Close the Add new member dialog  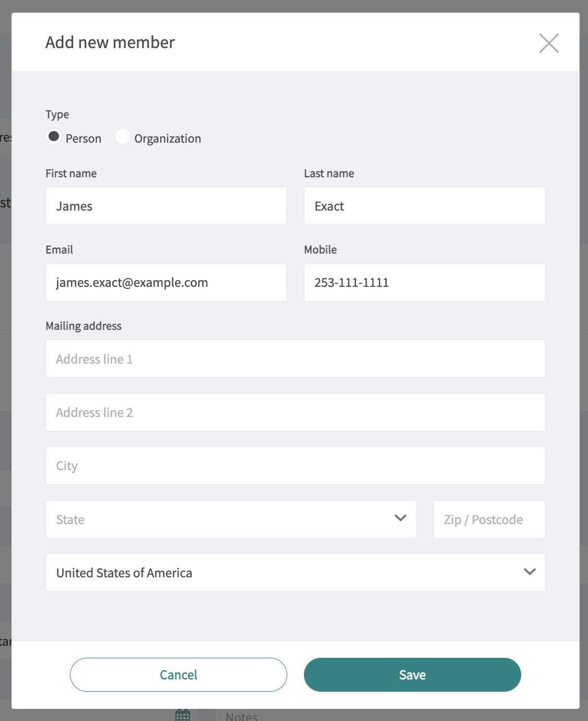(549, 43)
